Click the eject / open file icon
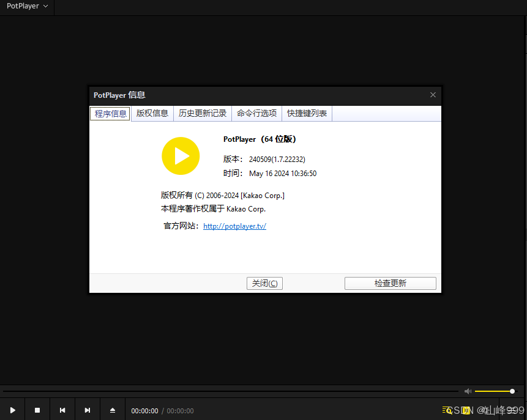The height and width of the screenshot is (420, 527). click(113, 410)
